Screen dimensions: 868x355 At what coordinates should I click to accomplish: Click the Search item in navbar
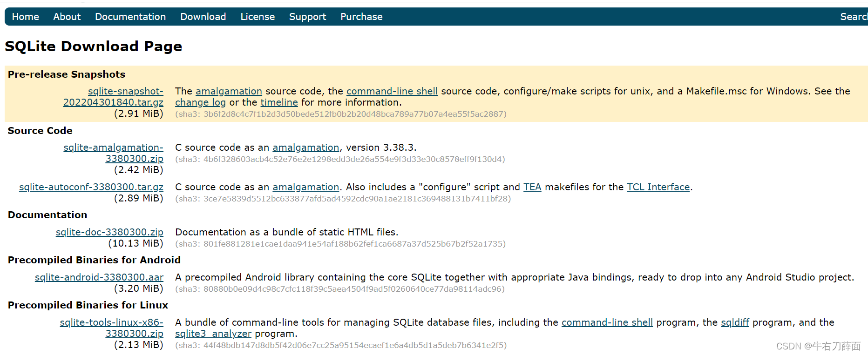853,17
